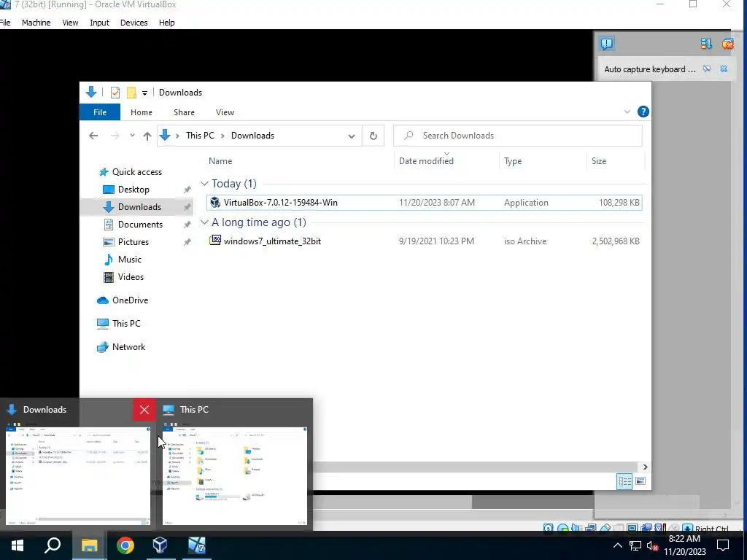Click Downloads breadcrumb in address bar
The image size is (747, 560).
pyautogui.click(x=252, y=136)
